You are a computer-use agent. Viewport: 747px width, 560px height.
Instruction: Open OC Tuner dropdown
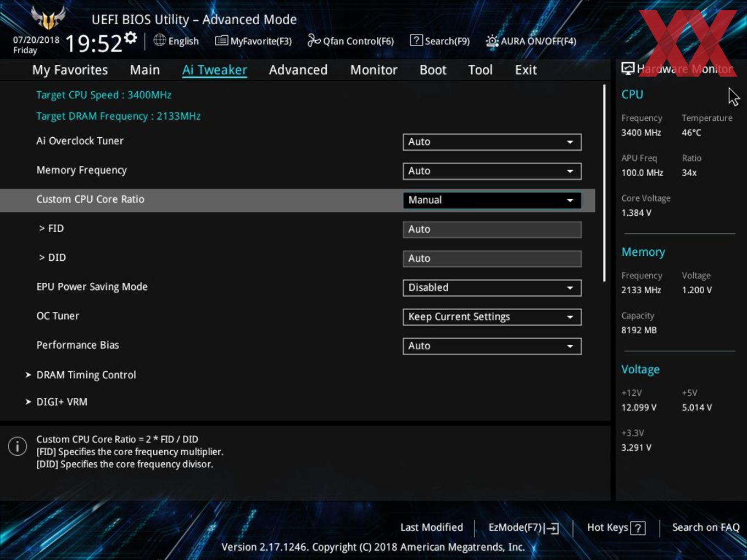pyautogui.click(x=492, y=317)
